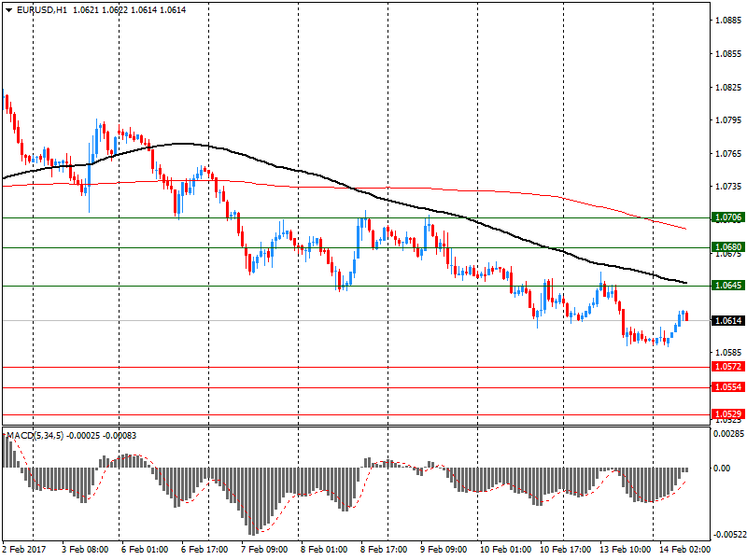Screen dimensions: 747x560
Task: Click the 0.00285 MACD scale label
Action: click(728, 433)
